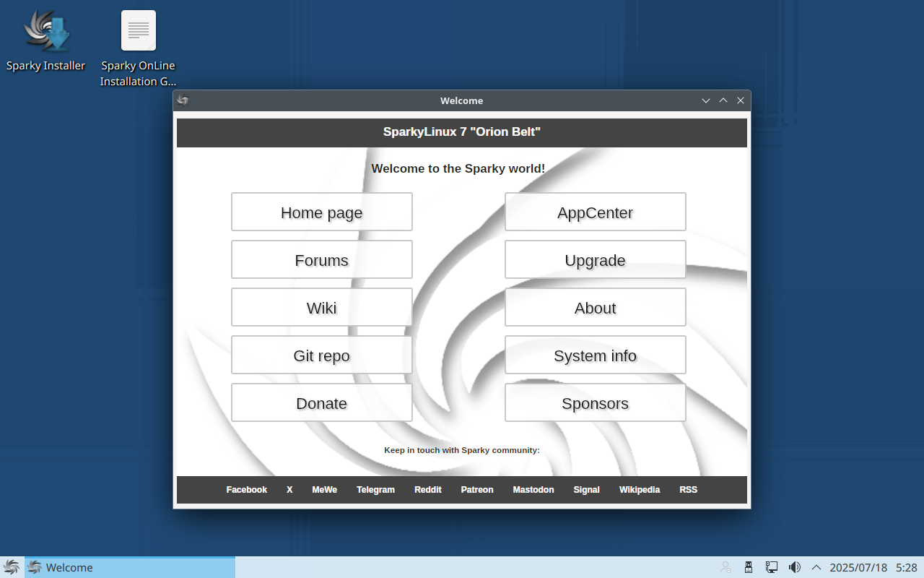Go to the Reddit link
Viewport: 924px width, 578px height.
428,490
